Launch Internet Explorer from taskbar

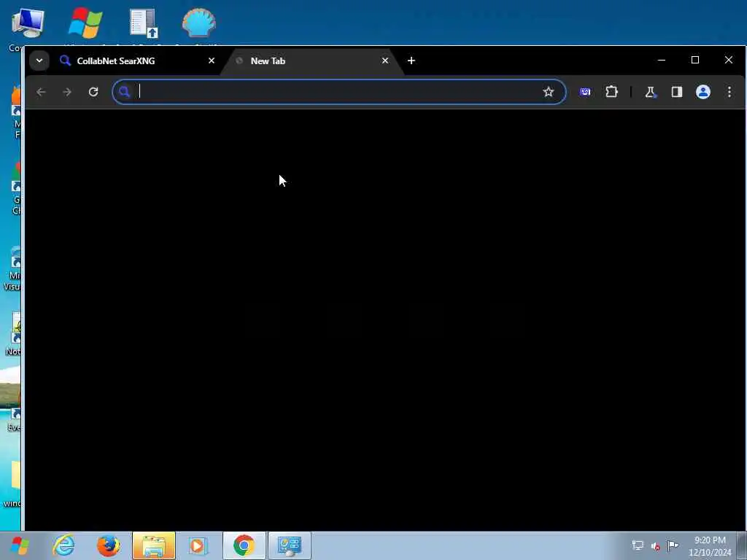point(64,545)
